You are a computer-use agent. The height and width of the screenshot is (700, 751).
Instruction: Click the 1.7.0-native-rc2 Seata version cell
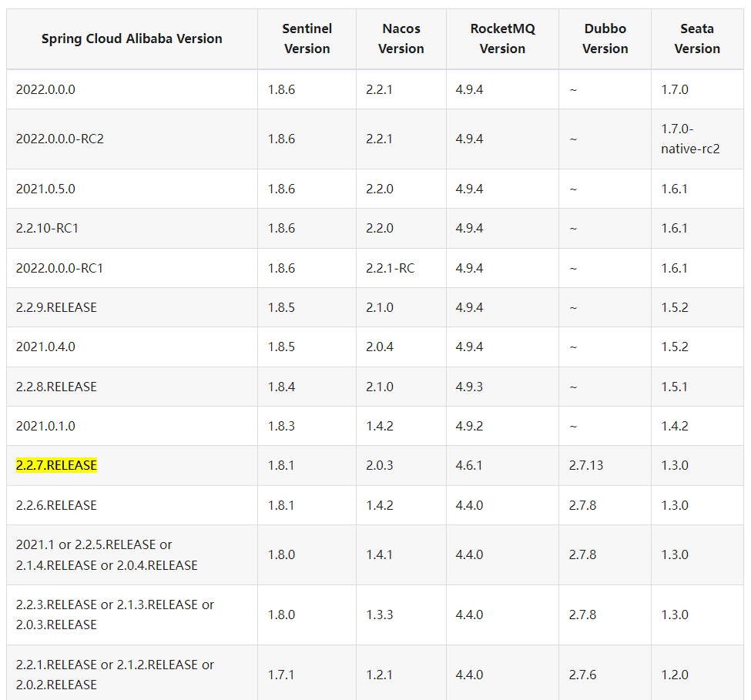[x=690, y=139]
